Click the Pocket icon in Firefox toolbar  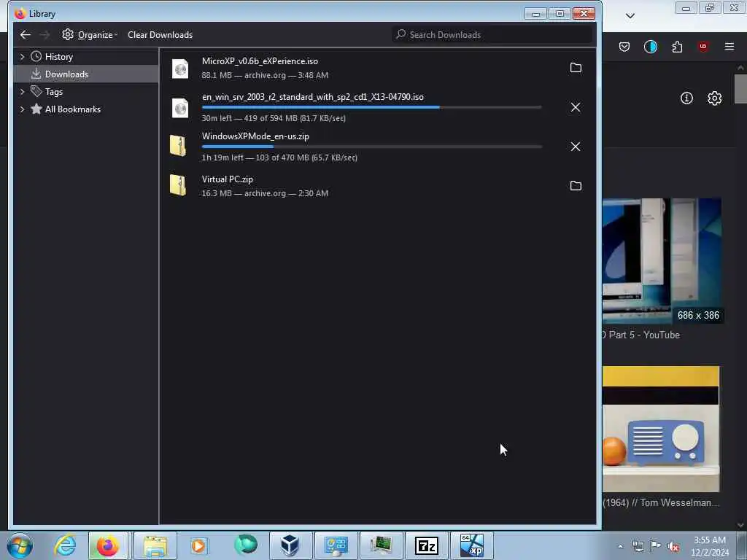pos(624,47)
